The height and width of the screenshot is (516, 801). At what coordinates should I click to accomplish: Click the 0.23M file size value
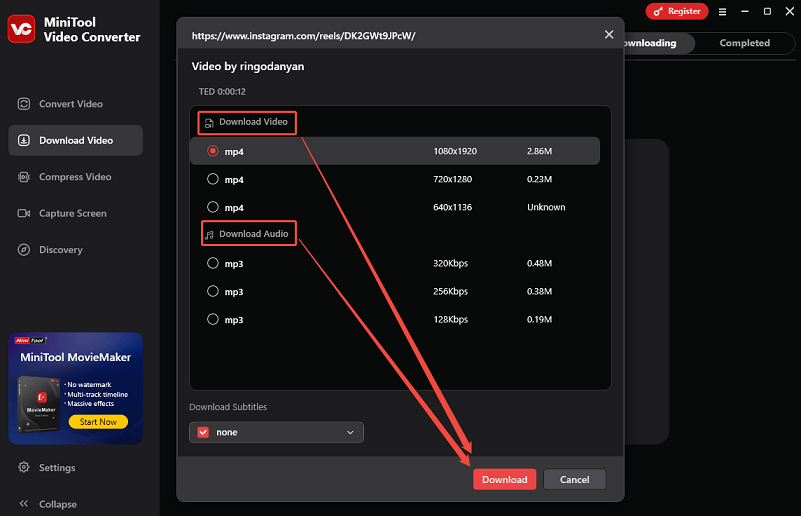pos(539,179)
